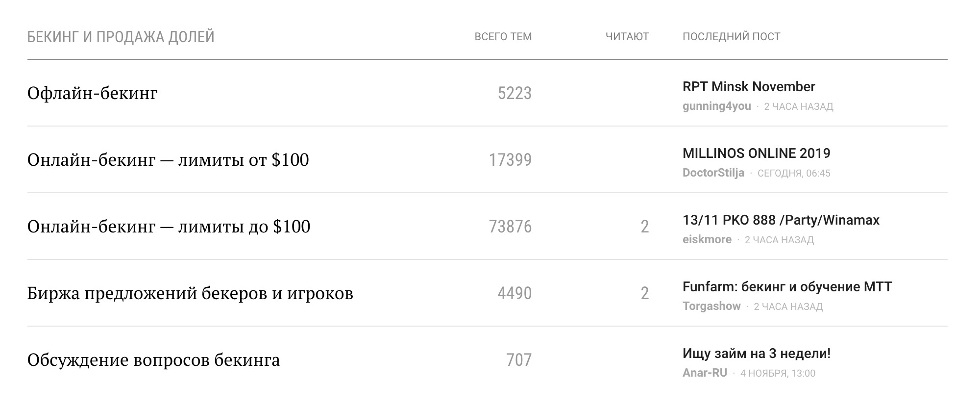View DoctorStilja user profile
Viewport: 980px width, 409px height.
[713, 173]
